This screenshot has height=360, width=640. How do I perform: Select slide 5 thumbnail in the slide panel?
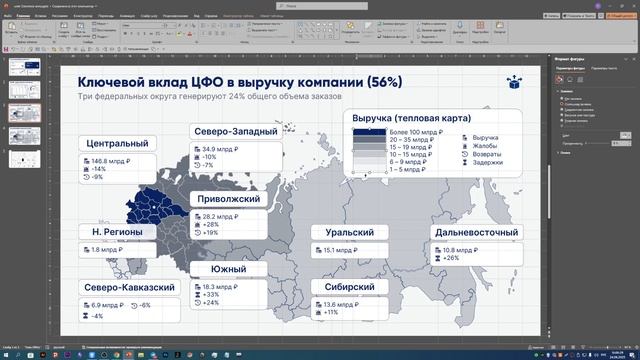(x=24, y=159)
